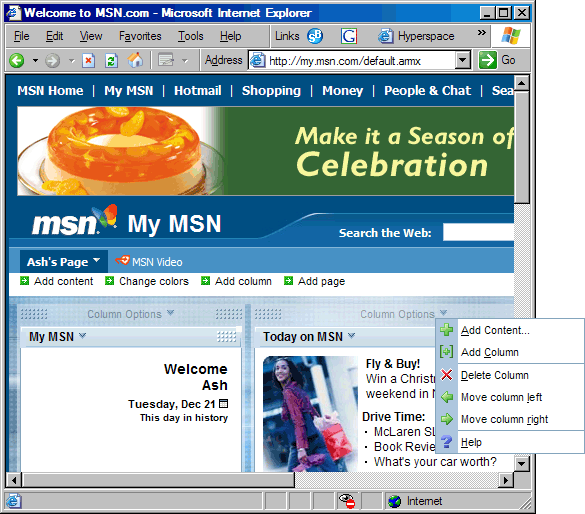
Task: Click the privacy report eye icon
Action: pos(346,501)
